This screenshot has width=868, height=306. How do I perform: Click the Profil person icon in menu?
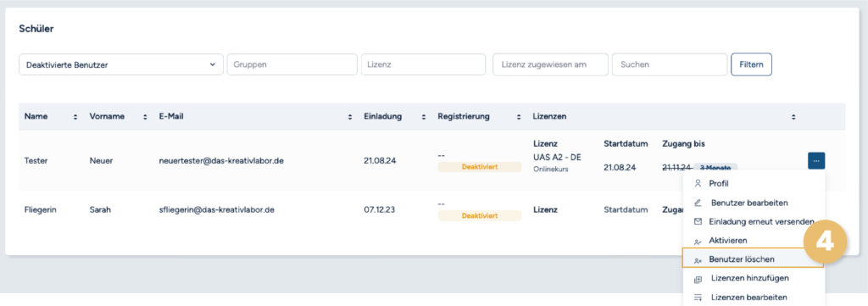[x=698, y=184]
